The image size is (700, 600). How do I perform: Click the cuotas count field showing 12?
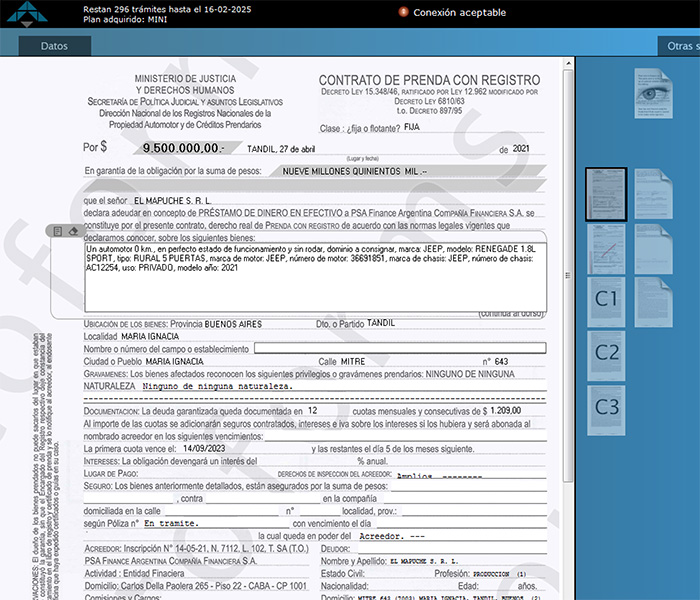pos(312,410)
